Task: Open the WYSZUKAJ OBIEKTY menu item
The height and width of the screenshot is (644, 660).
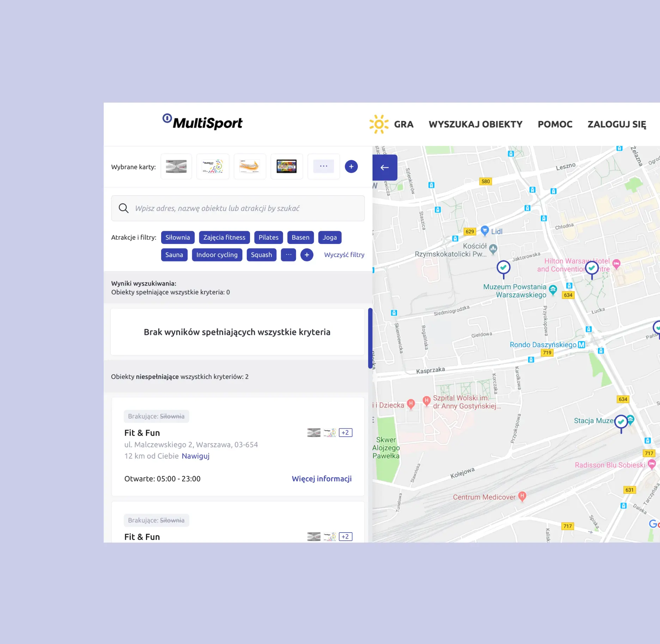Action: coord(475,124)
